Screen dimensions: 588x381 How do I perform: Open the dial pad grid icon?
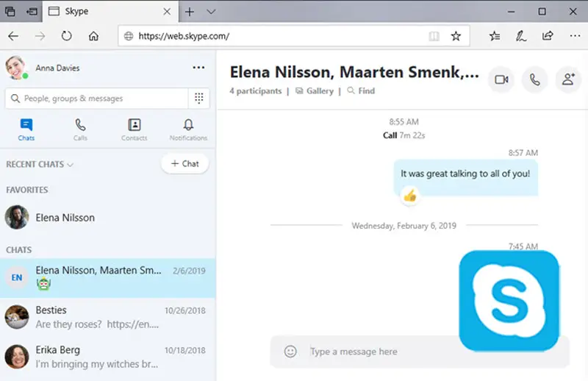[x=198, y=99]
